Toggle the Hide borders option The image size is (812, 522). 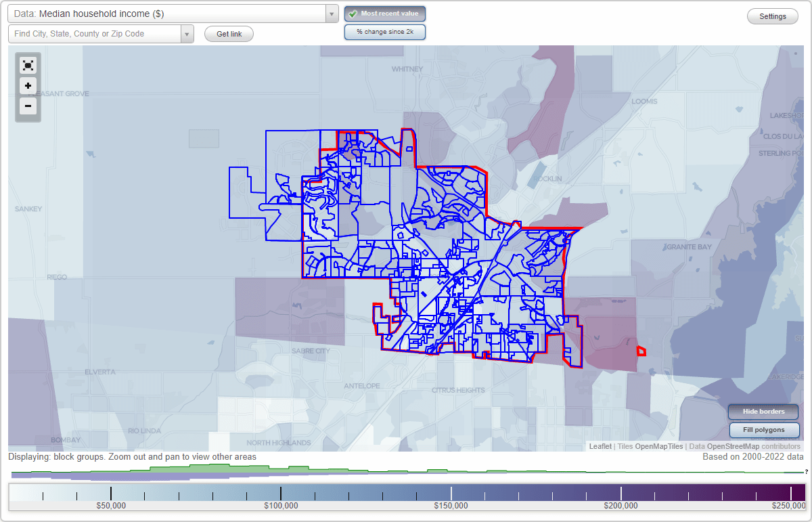[763, 412]
